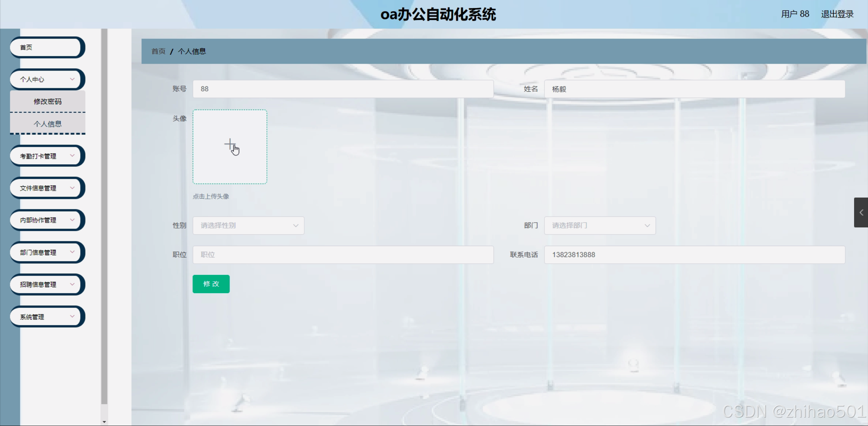Click the sidebar scroll down arrow
The image size is (868, 426).
(104, 422)
